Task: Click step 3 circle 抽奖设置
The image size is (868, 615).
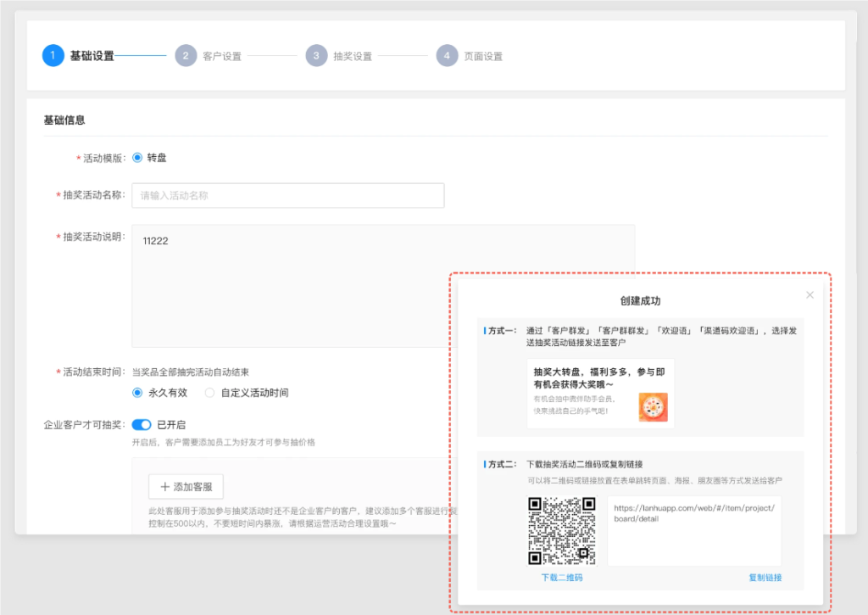Action: pyautogui.click(x=316, y=56)
